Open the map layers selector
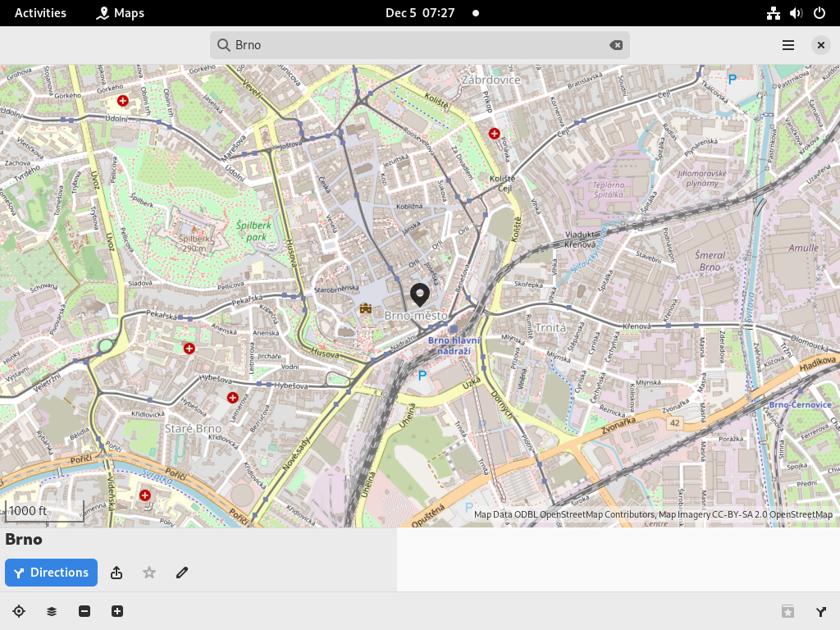The height and width of the screenshot is (630, 840). coord(52,611)
